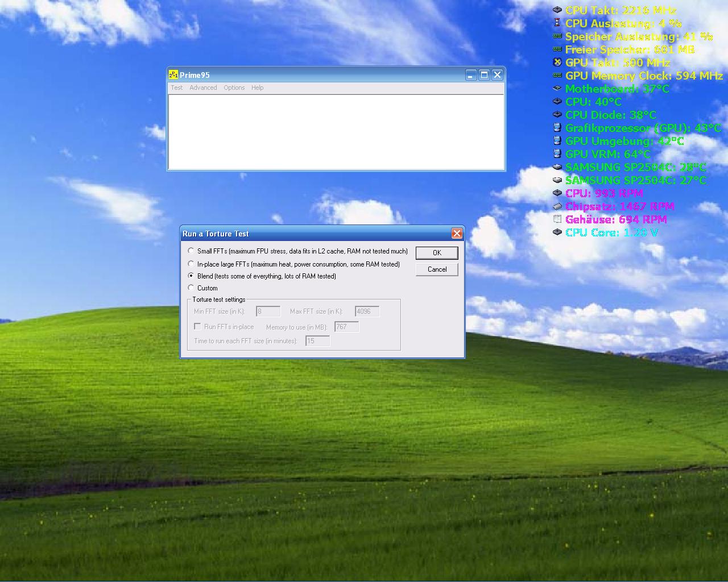Click the CPU Auslastung hourglass icon
The image size is (728, 582).
(557, 23)
